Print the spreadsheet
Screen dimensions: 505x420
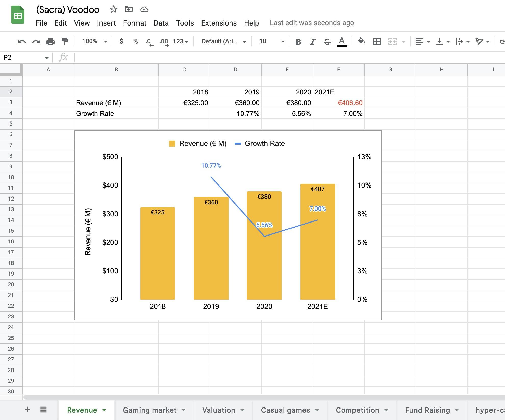[x=50, y=41]
